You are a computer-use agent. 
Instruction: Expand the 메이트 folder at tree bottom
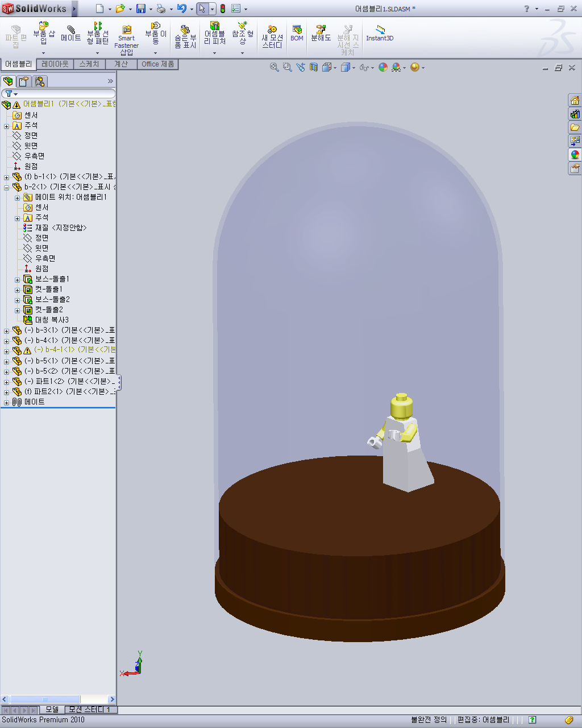[6, 403]
